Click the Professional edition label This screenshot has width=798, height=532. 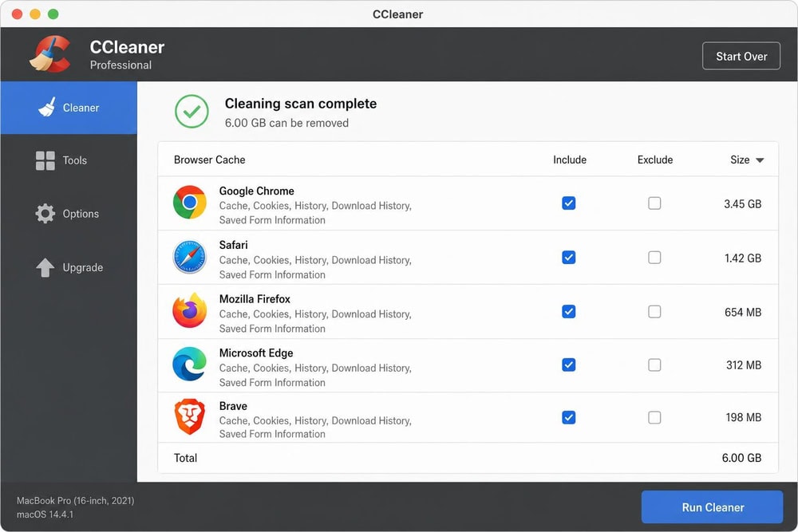coord(120,65)
